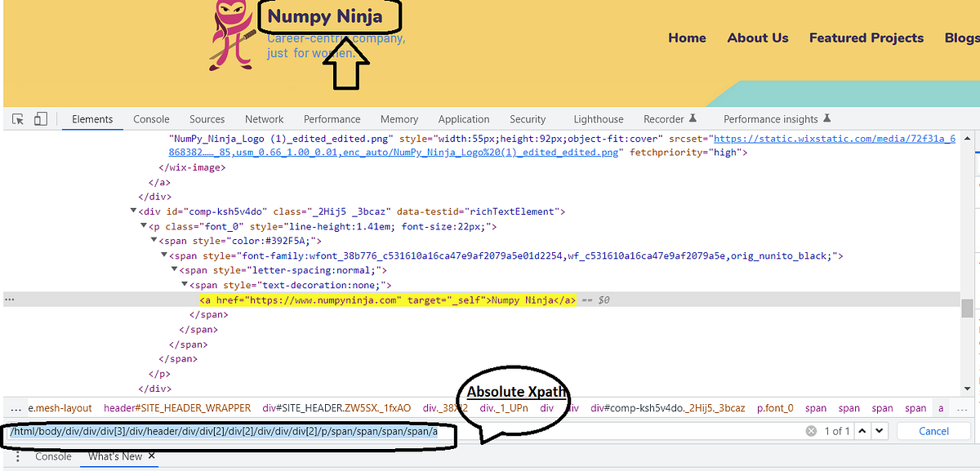Visit the About Us navigation link
Screen dimensions: 980x471
click(757, 38)
